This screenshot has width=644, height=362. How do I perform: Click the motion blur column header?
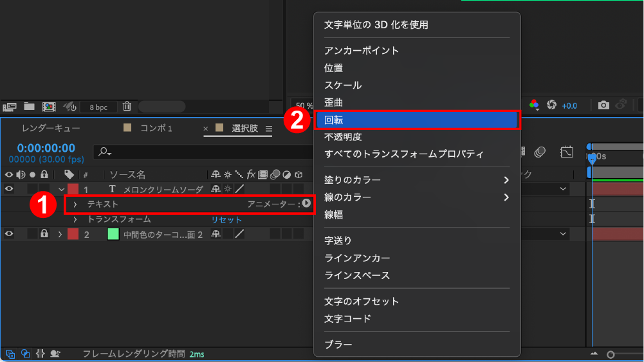275,175
